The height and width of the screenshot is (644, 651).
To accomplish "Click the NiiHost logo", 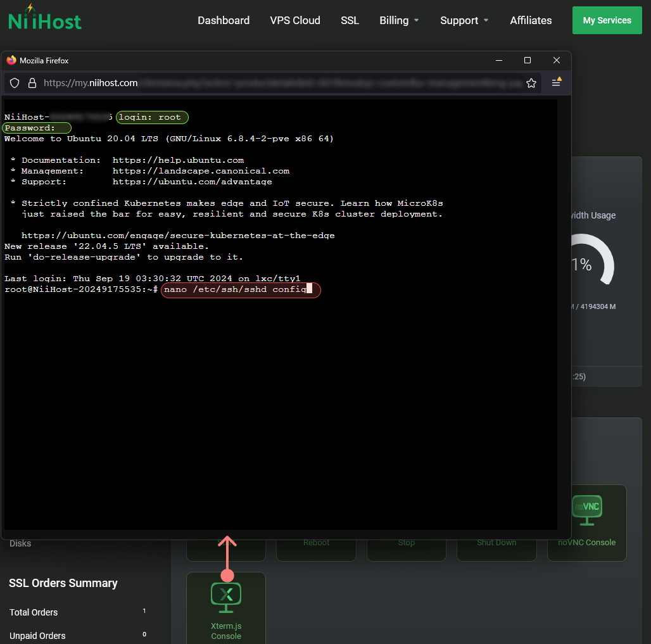I will click(x=45, y=18).
